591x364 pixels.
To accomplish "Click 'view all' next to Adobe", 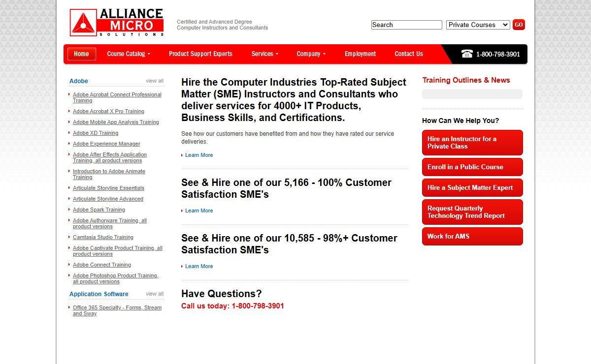I will [x=155, y=81].
